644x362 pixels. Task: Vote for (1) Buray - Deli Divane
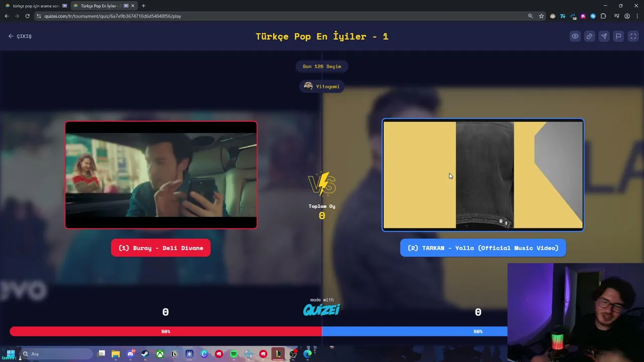click(161, 248)
